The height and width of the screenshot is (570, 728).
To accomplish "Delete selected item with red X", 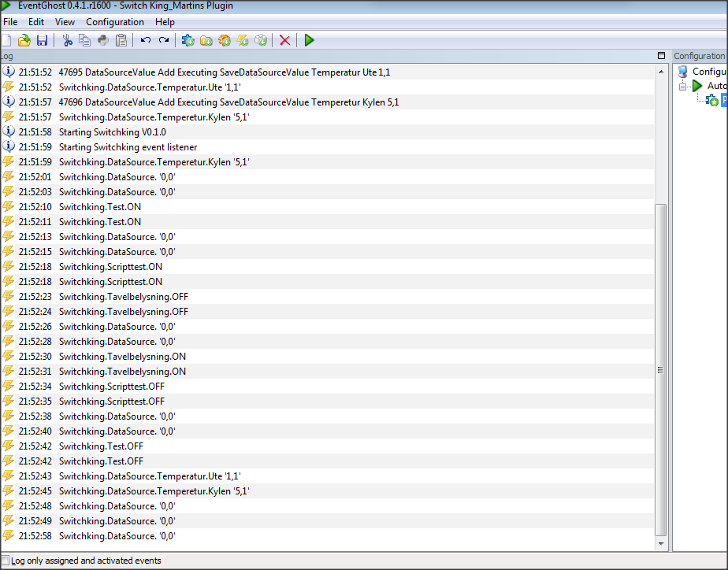I will 285,40.
